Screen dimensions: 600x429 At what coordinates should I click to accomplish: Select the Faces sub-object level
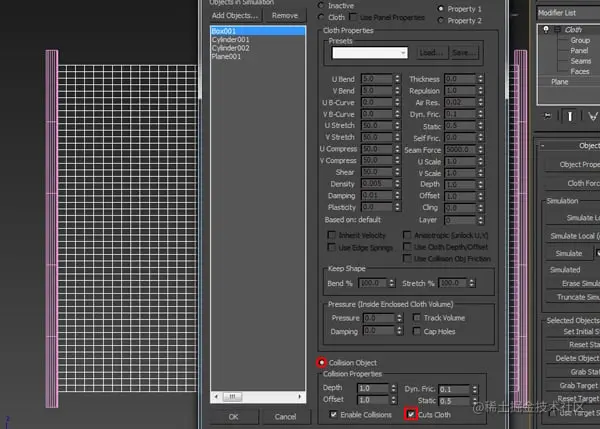(x=580, y=71)
